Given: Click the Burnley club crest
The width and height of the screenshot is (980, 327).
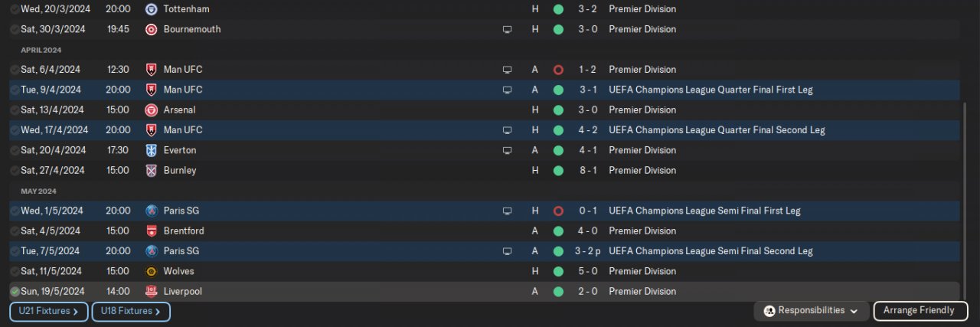Looking at the screenshot, I should click(151, 170).
